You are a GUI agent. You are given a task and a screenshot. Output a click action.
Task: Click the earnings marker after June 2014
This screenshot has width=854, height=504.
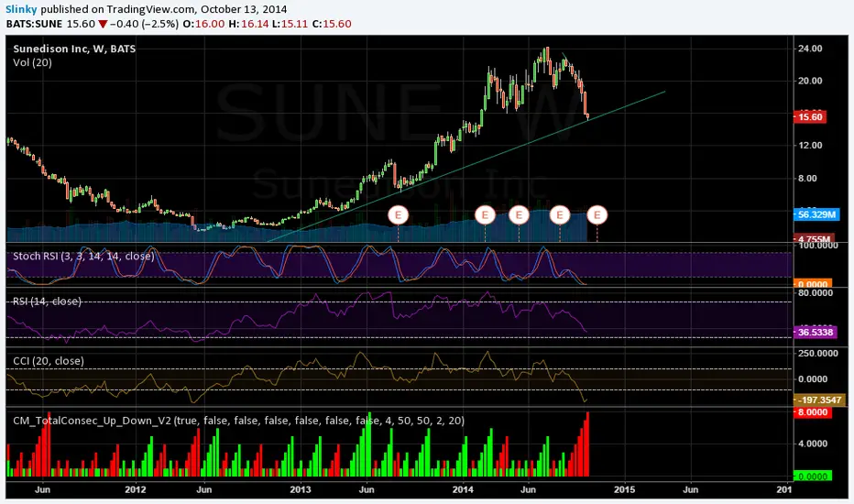(559, 214)
